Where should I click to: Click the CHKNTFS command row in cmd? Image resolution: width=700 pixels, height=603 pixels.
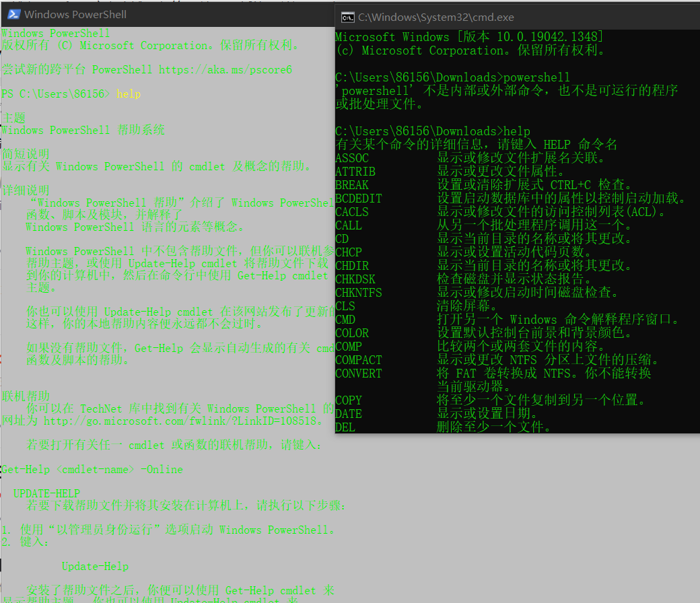pos(477,292)
